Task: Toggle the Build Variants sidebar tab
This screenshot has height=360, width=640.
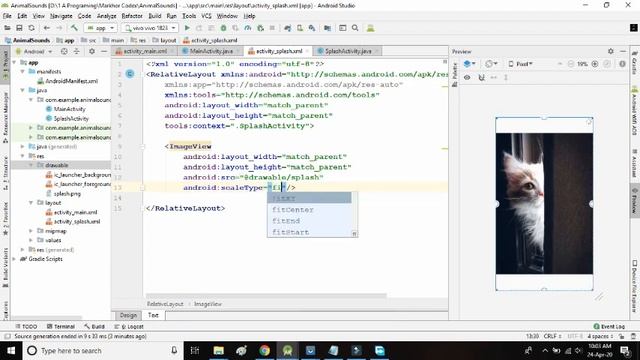Action: [5, 267]
